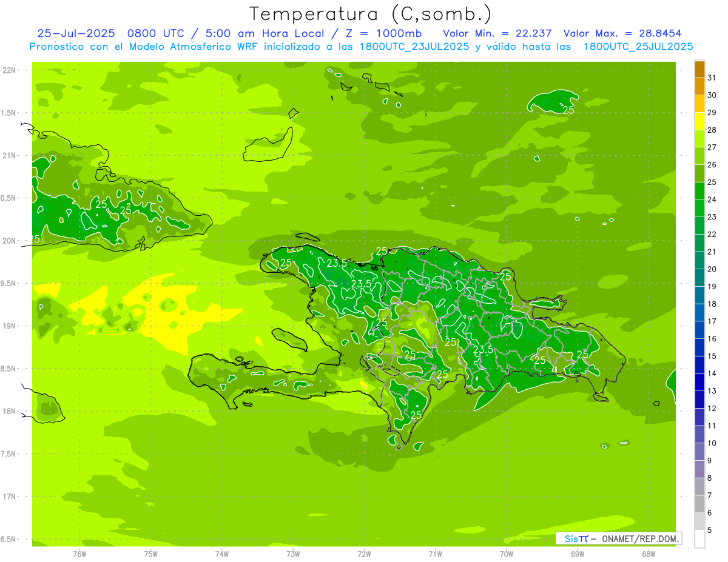Click the "69W" longitude axis label

point(578,554)
